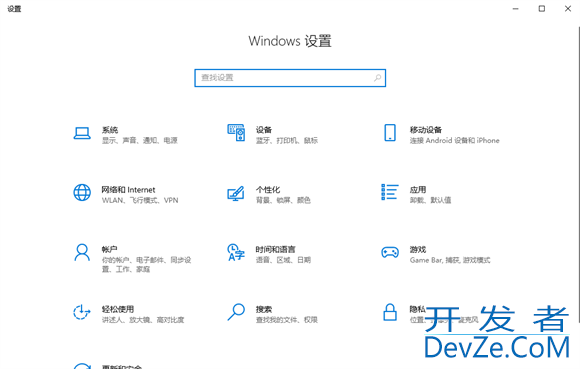Click the 连接 Android 设备和 iPhone description
This screenshot has height=369, width=580.
coord(455,141)
